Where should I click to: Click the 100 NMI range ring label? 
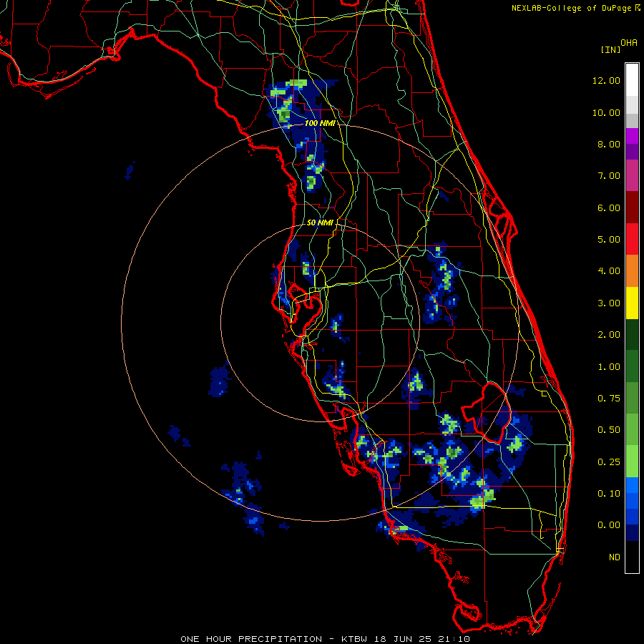[319, 123]
